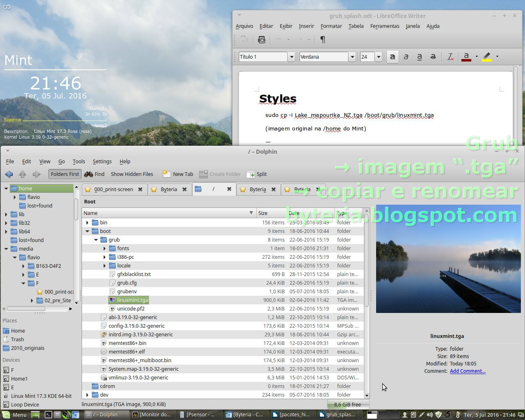
Task: Open the font name dropdown showing Verdana
Action: (352, 57)
